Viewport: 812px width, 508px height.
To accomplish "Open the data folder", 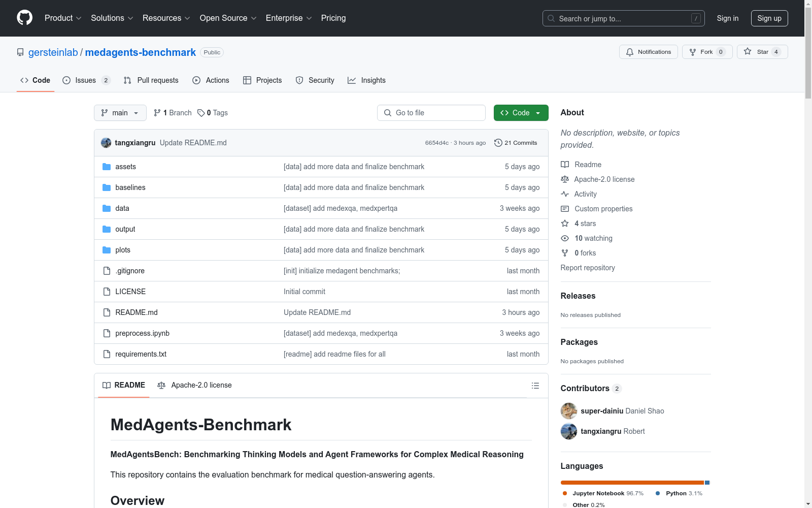I will click(x=122, y=208).
